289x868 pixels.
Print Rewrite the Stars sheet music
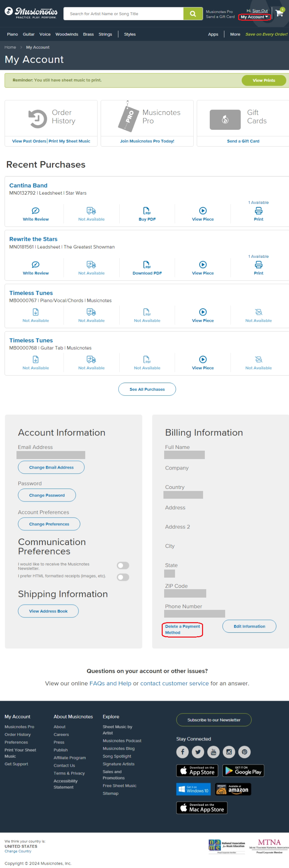pyautogui.click(x=258, y=268)
